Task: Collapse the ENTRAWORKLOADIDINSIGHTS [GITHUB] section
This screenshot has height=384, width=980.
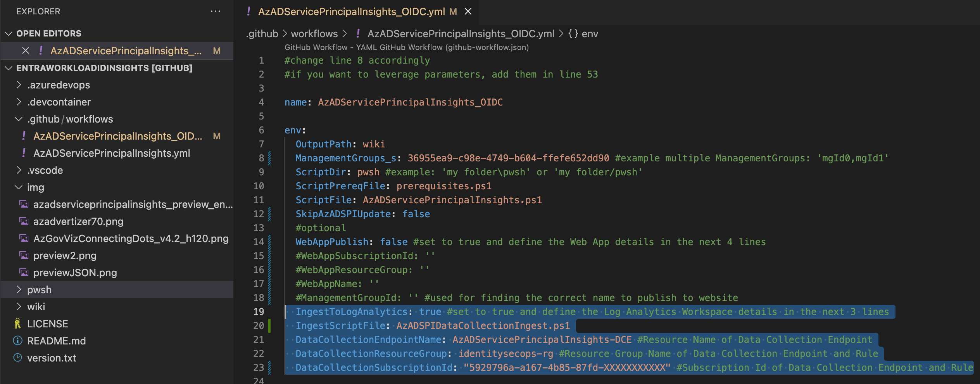Action: point(9,68)
